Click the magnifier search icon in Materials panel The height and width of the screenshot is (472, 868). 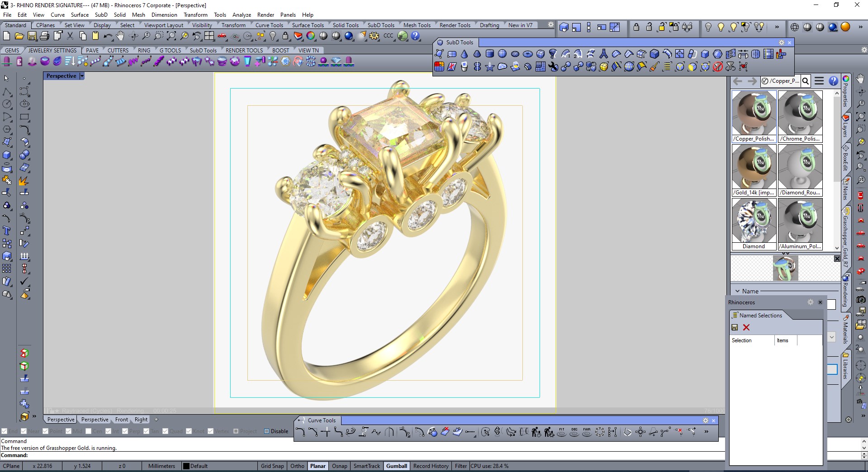coord(806,81)
